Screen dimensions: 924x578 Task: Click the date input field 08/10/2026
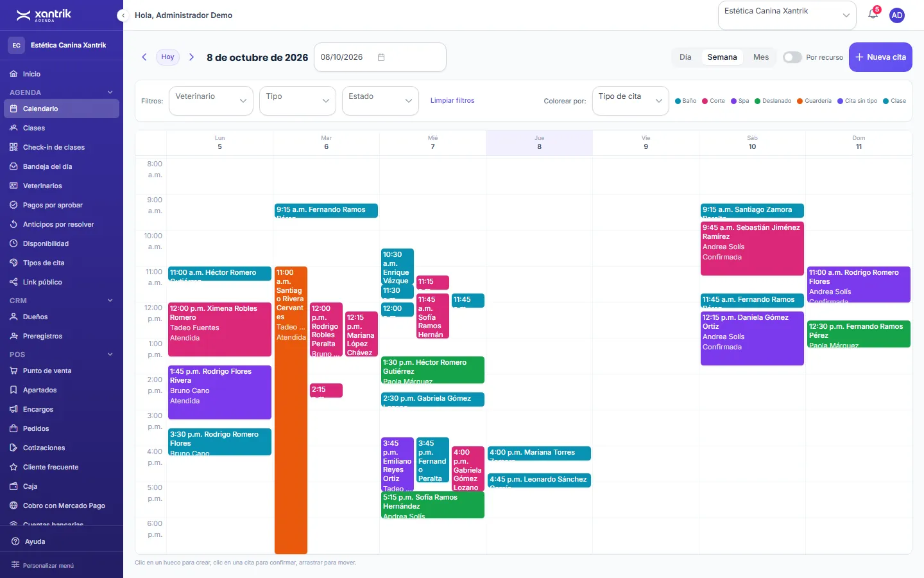pyautogui.click(x=380, y=57)
